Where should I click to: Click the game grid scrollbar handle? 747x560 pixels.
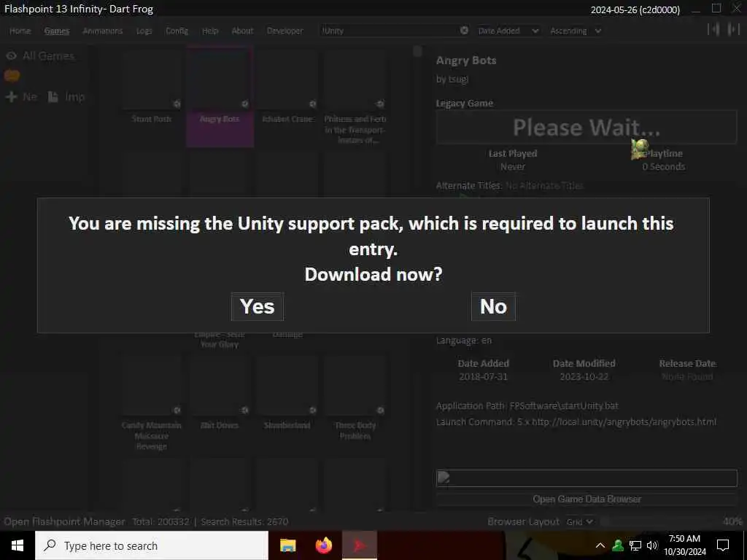417,51
